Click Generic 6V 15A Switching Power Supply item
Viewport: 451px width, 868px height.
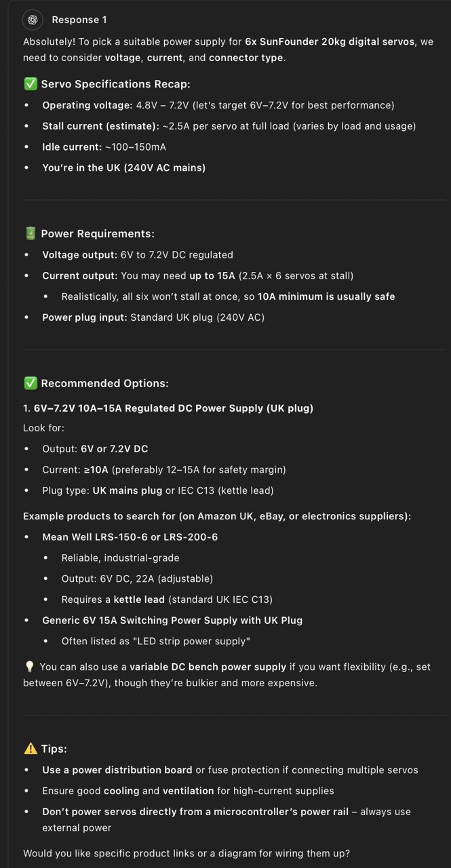point(172,620)
